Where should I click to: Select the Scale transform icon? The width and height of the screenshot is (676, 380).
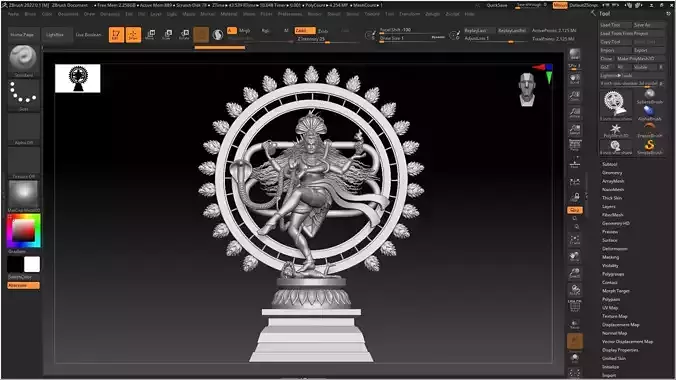(167, 35)
